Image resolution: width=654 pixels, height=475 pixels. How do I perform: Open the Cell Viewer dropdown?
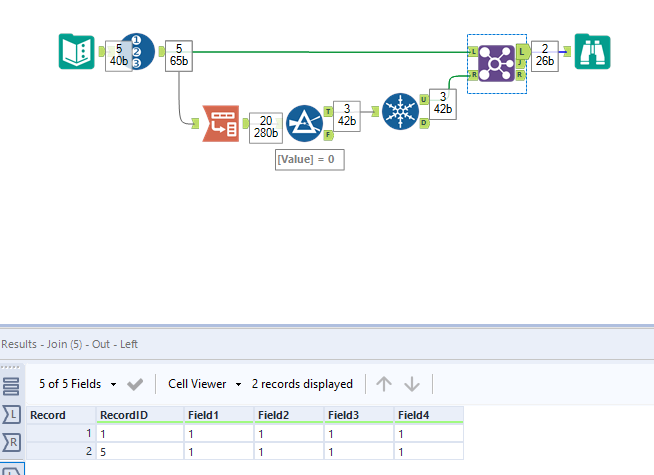point(204,384)
